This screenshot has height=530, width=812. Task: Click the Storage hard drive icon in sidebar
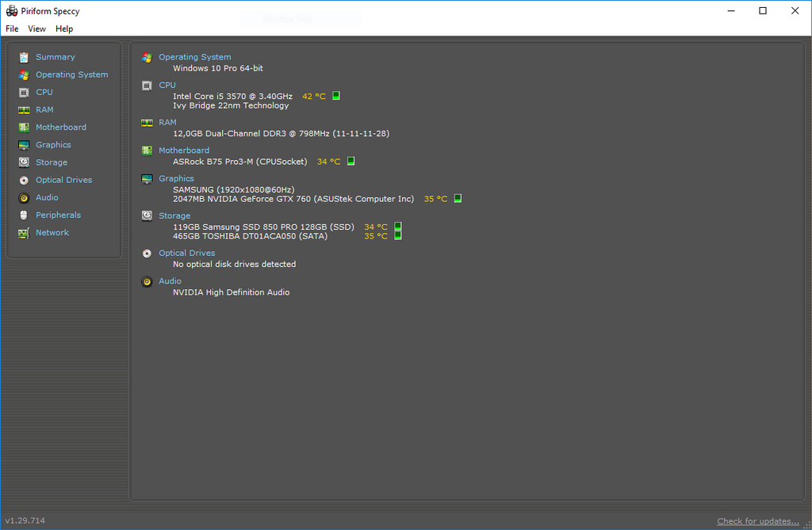(24, 162)
